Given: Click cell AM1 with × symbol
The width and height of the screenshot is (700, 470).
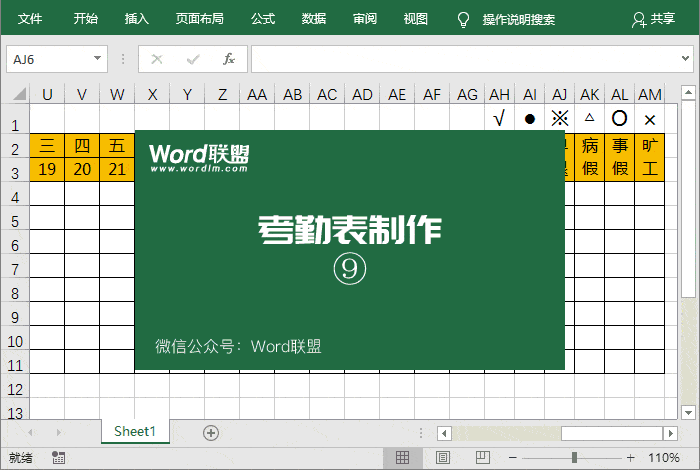Looking at the screenshot, I should [650, 119].
